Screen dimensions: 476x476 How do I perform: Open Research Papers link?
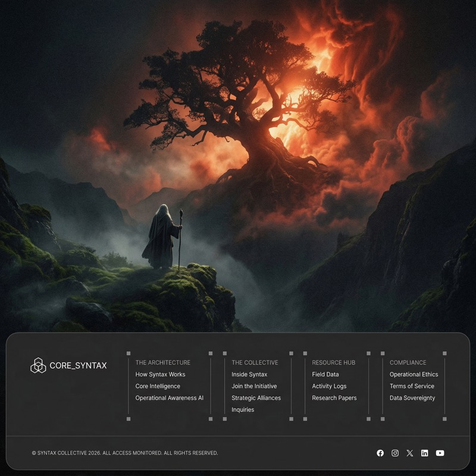334,397
